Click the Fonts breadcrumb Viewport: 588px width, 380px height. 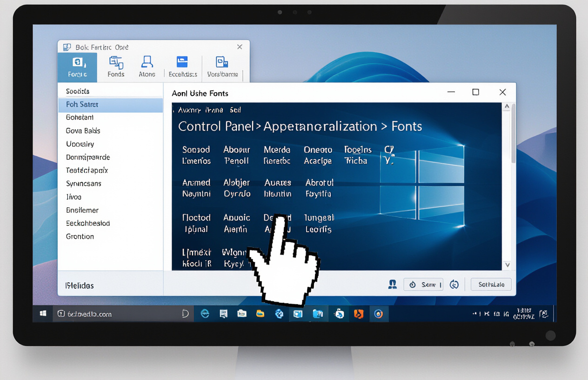[x=407, y=126]
